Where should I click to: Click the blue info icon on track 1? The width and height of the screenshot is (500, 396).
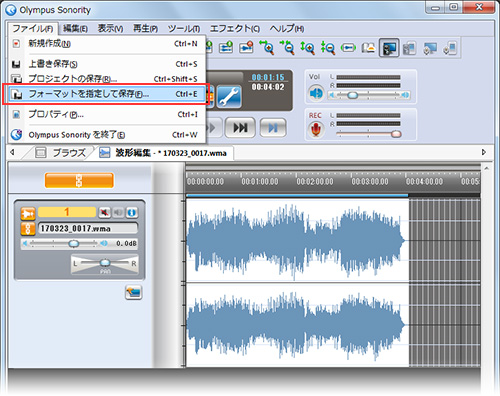click(132, 212)
